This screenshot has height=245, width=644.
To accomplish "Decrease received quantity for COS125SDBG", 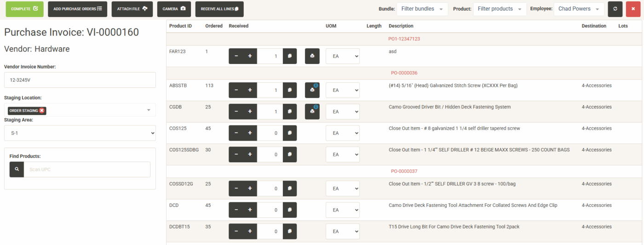I will 236,154.
